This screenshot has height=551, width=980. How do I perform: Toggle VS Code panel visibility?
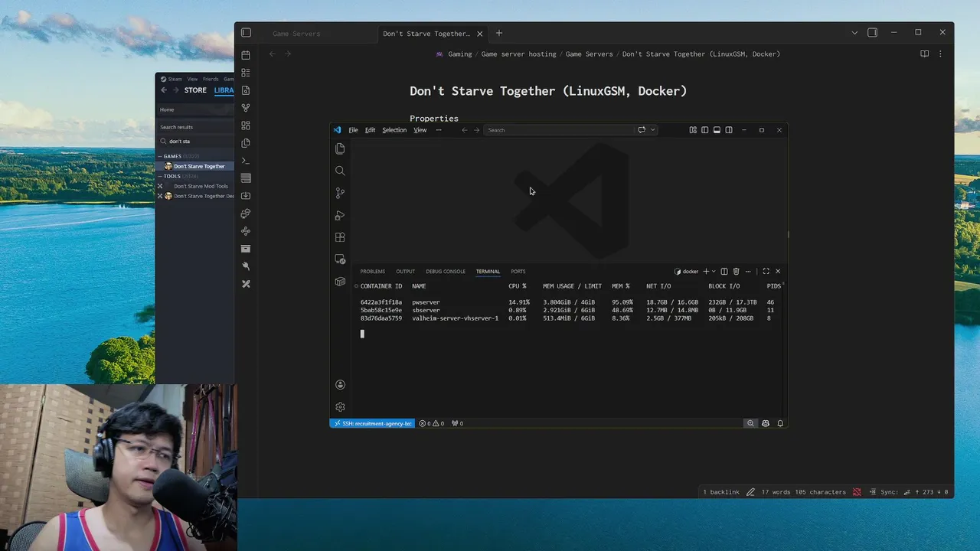[x=717, y=130]
